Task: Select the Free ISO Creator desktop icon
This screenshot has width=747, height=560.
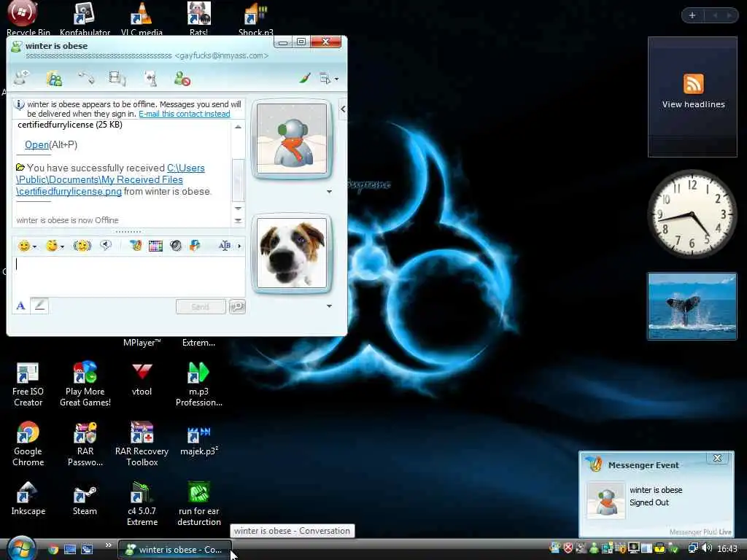Action: (28, 384)
